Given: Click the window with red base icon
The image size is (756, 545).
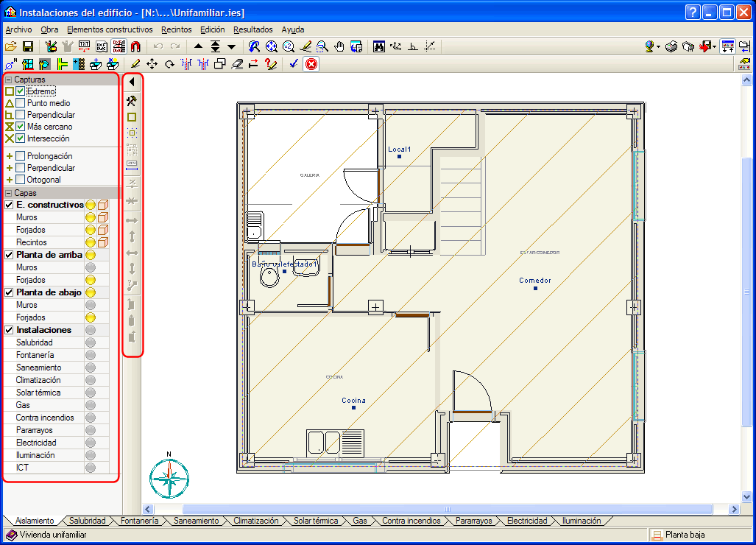Looking at the screenshot, I should click(28, 64).
